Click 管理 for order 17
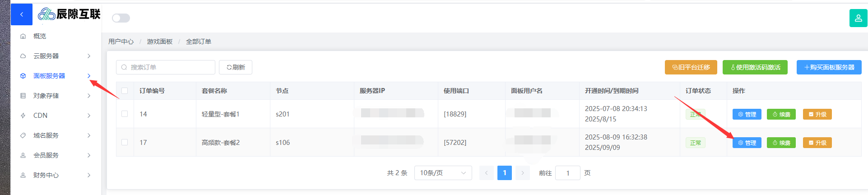Viewport: 868px width, 195px height. (747, 143)
